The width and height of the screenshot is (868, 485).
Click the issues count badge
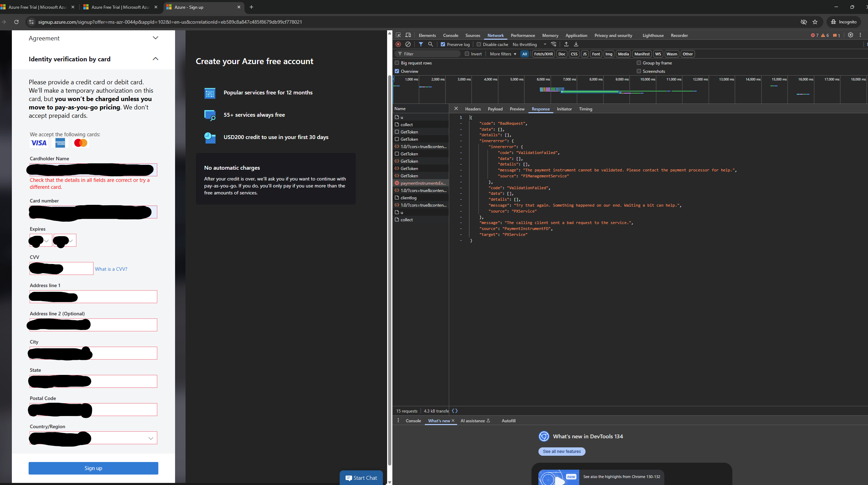836,35
